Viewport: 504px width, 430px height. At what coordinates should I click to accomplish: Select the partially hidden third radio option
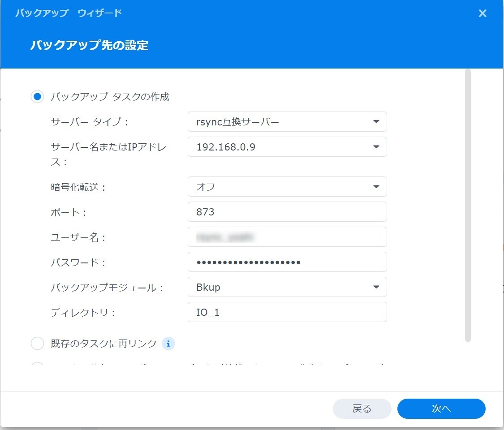point(38,365)
